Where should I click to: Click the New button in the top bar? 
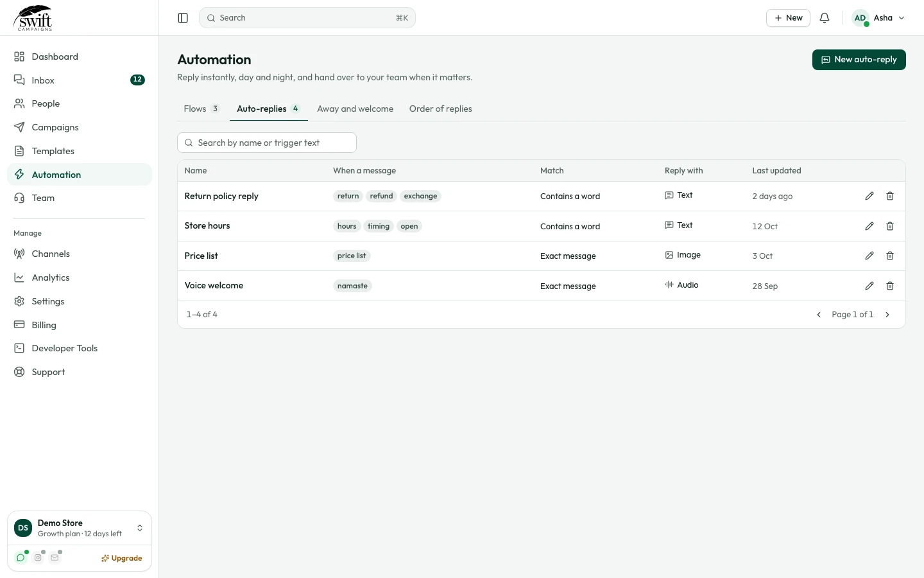click(x=788, y=18)
